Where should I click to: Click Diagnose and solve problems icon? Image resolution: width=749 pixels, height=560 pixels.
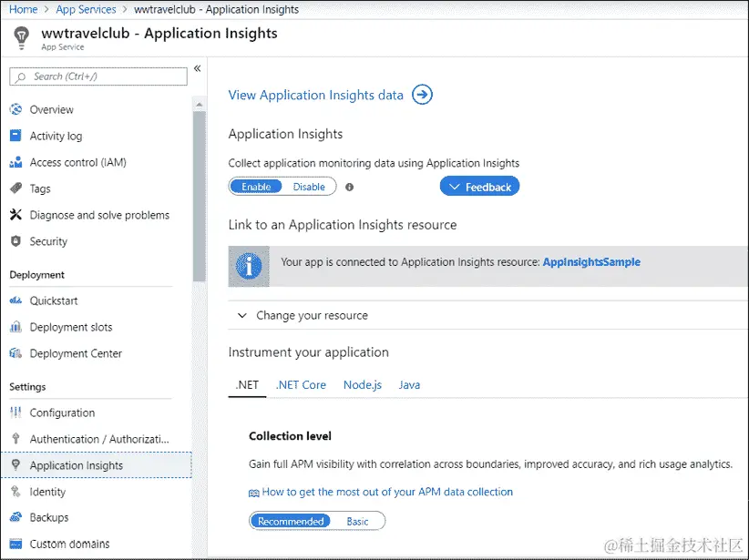[15, 216]
